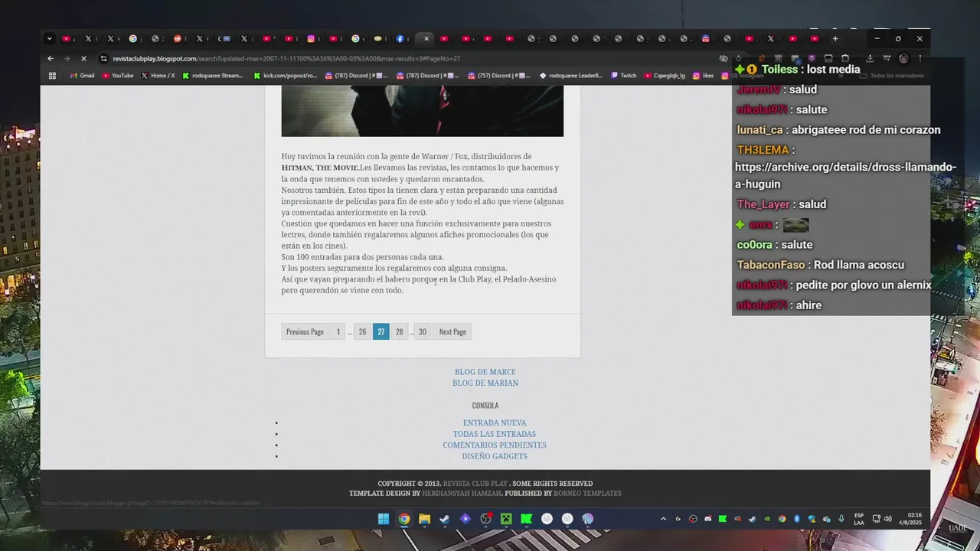Click the eye-slash icon in address bar
The width and height of the screenshot is (980, 551).
click(x=724, y=58)
